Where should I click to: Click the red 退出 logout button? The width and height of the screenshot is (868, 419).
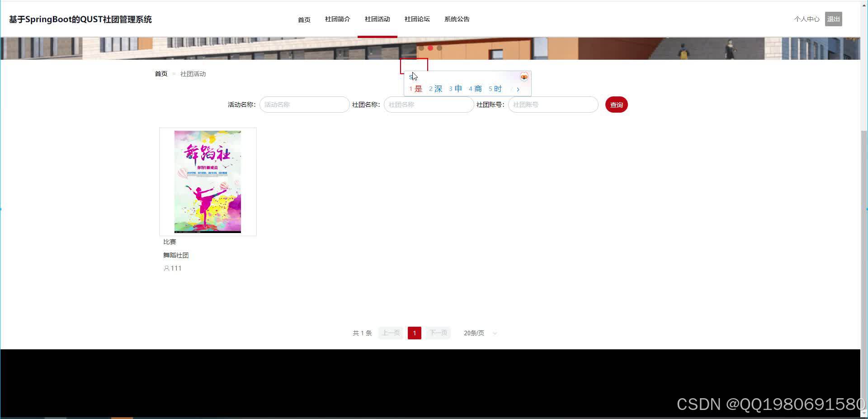click(833, 19)
